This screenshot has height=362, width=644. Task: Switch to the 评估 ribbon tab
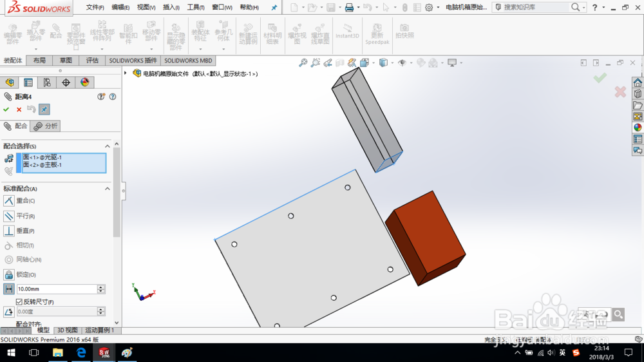click(92, 61)
